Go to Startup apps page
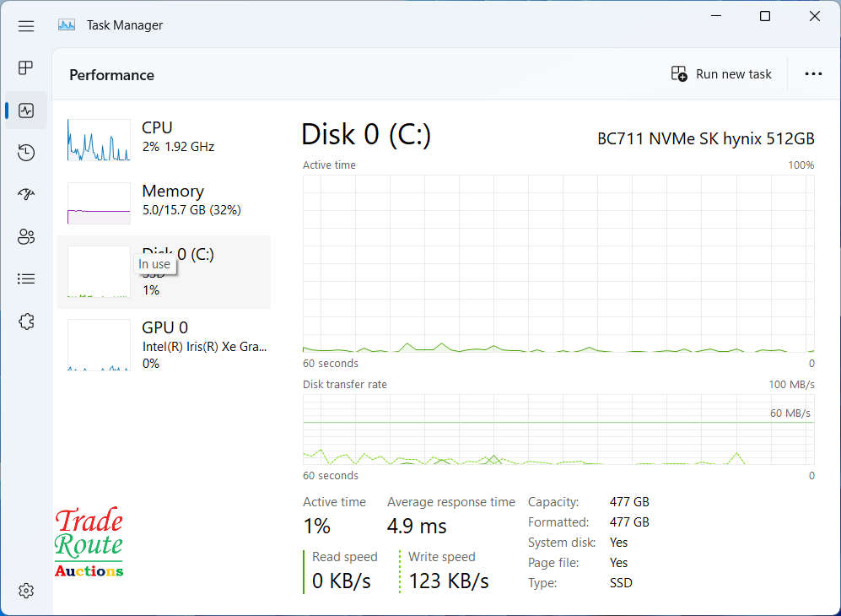 coord(26,195)
